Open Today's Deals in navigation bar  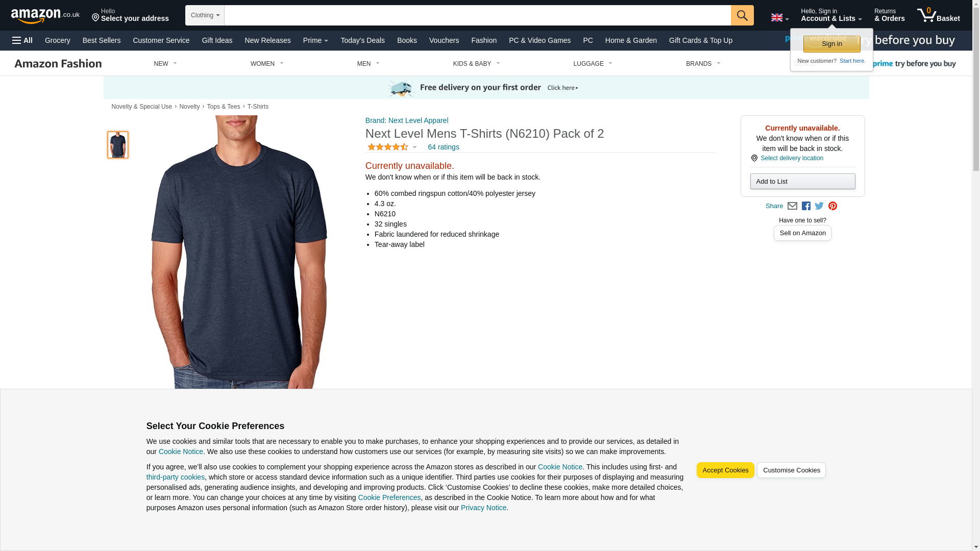tap(362, 40)
